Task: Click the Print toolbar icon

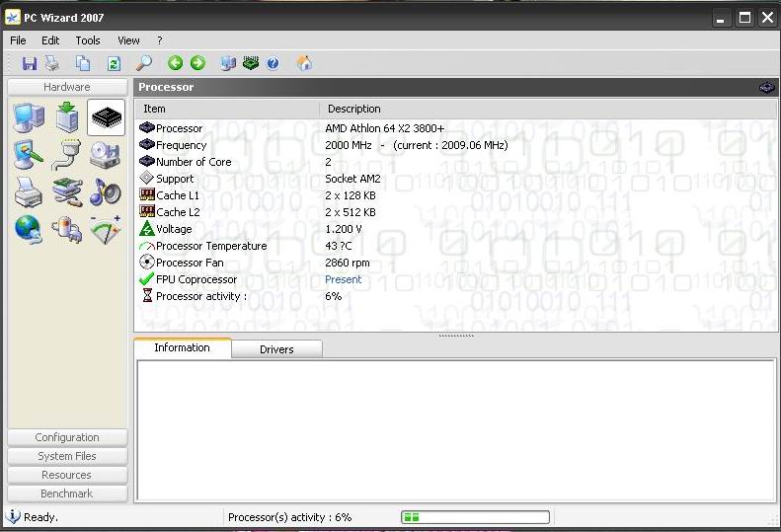Action: [x=51, y=63]
